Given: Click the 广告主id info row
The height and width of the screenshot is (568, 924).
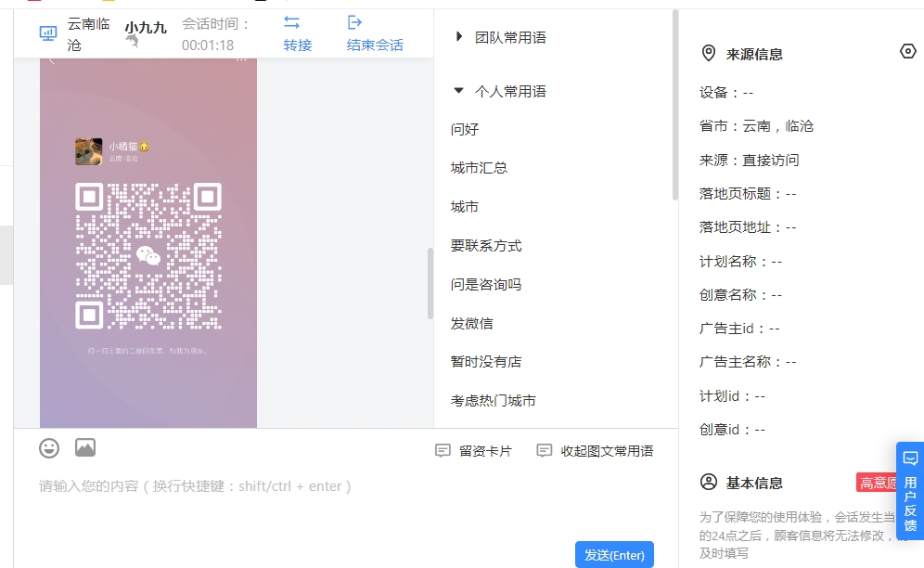Looking at the screenshot, I should (x=739, y=329).
